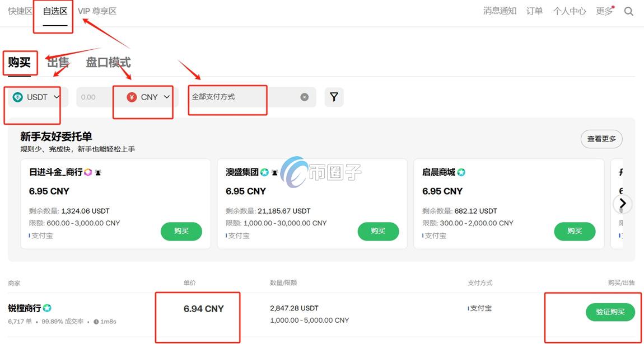This screenshot has width=644, height=344.
Task: Click the amount input field
Action: tap(92, 97)
